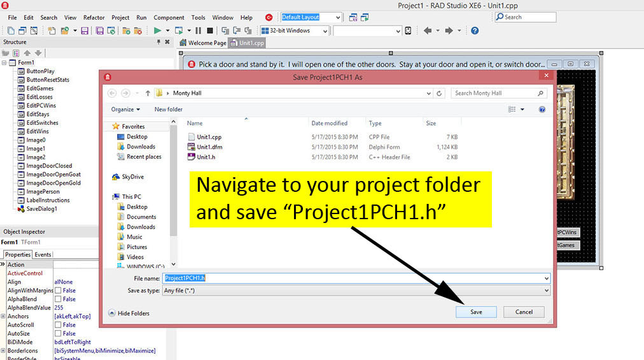Screen dimensions: 644x360
Task: Click the Open Project folder toolbar icon
Action: click(64, 31)
